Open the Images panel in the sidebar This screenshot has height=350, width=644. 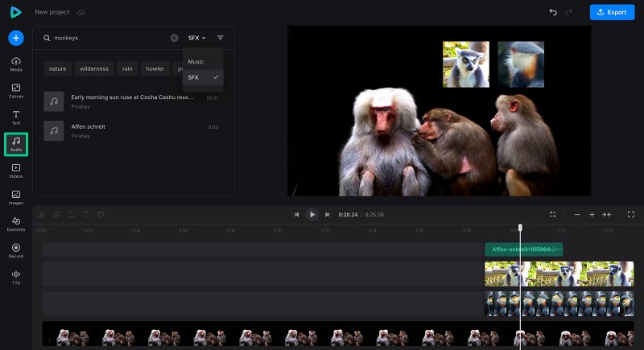[16, 198]
